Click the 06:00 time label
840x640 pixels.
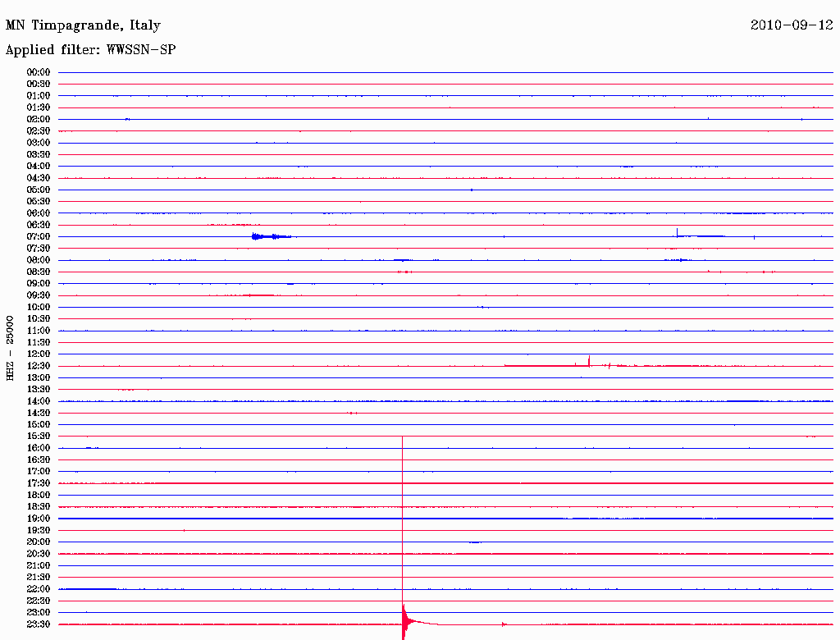(x=39, y=213)
